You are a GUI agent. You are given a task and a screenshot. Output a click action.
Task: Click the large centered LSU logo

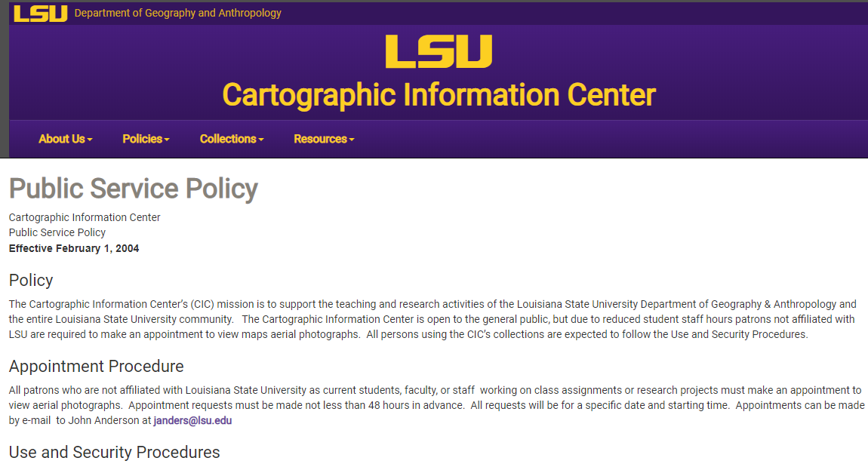[439, 51]
